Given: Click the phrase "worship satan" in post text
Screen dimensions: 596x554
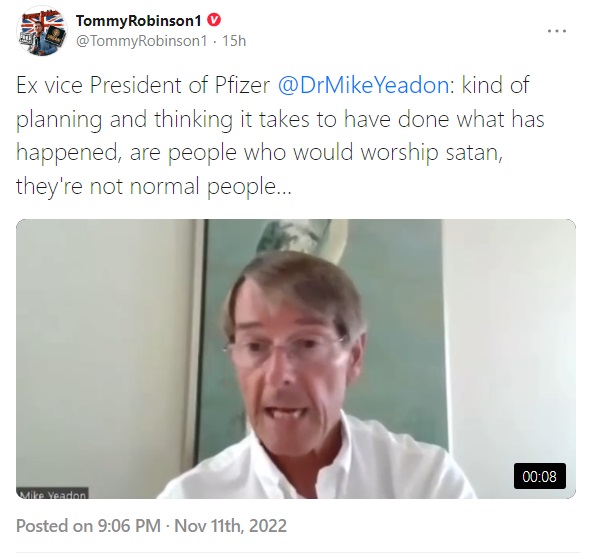Looking at the screenshot, I should point(431,153).
